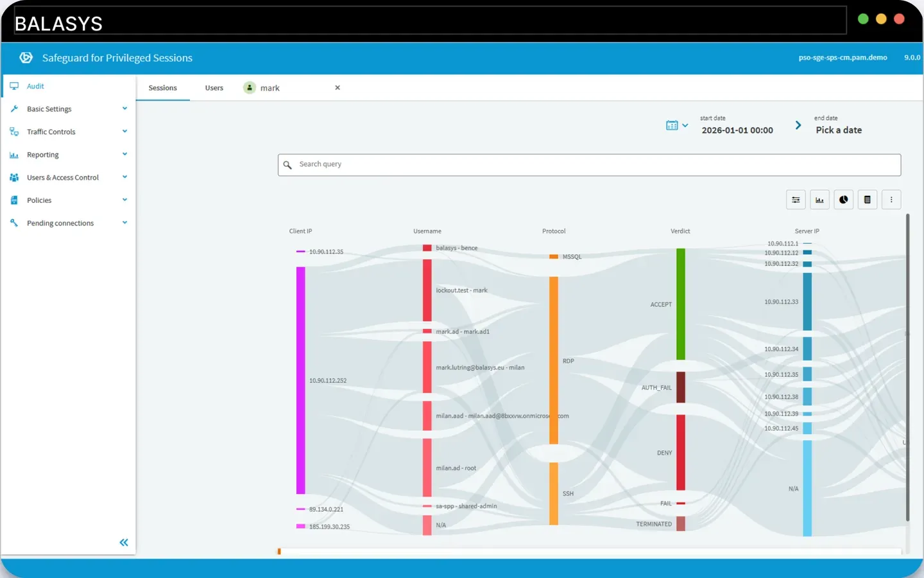Expand the Policies menu chevron
Viewport: 924px width, 578px height.
[x=124, y=200]
